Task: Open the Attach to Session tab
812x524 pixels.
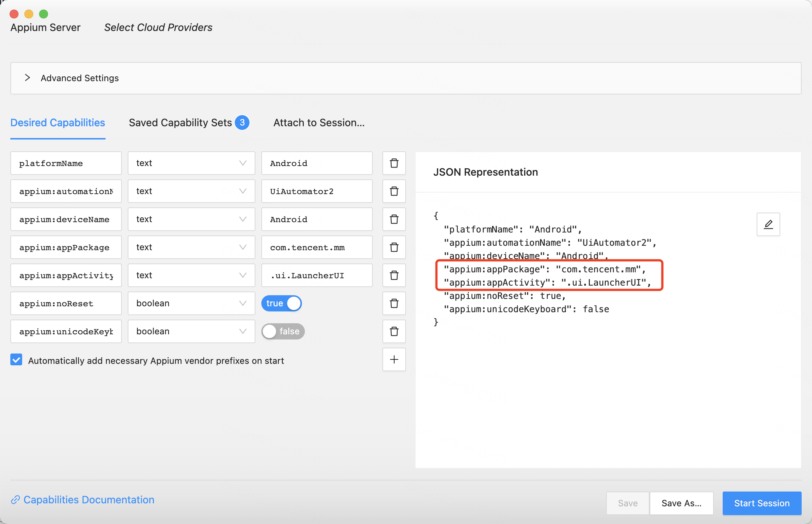Action: tap(319, 123)
